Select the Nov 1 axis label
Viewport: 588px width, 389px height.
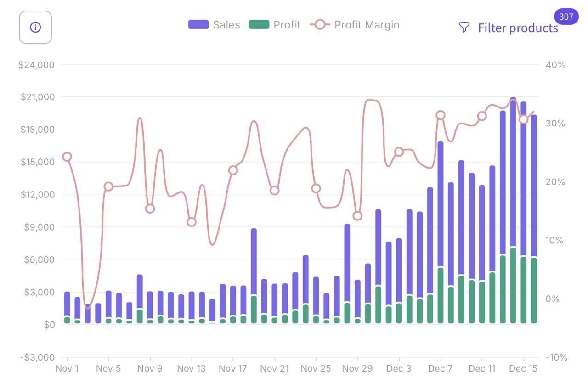(x=67, y=368)
